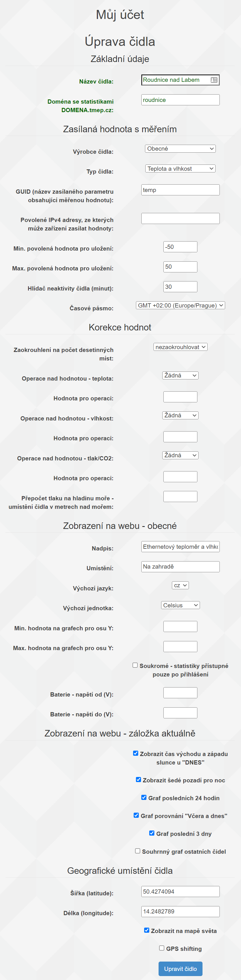
Task: Open Operace nad hodnotou - teplota dropdown
Action: (x=180, y=375)
